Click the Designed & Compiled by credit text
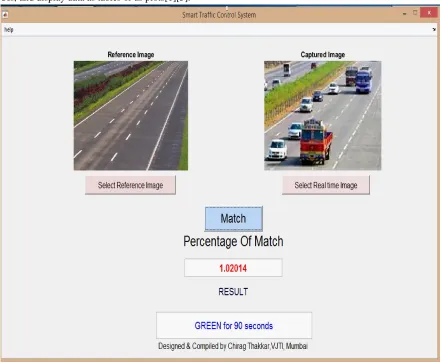442x363 pixels. tap(233, 346)
